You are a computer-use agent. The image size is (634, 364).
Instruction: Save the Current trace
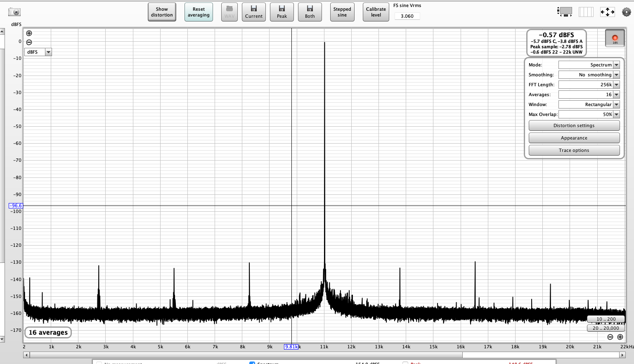pos(254,12)
